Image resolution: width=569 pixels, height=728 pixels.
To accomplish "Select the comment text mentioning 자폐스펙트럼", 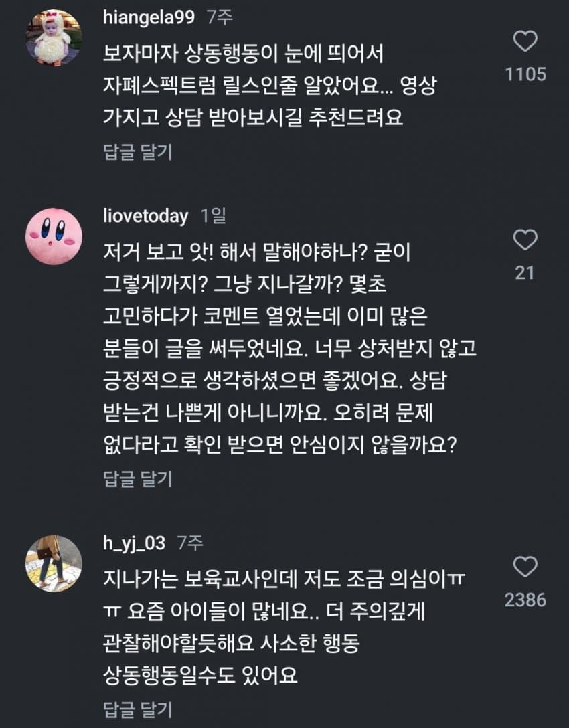I will pyautogui.click(x=268, y=85).
